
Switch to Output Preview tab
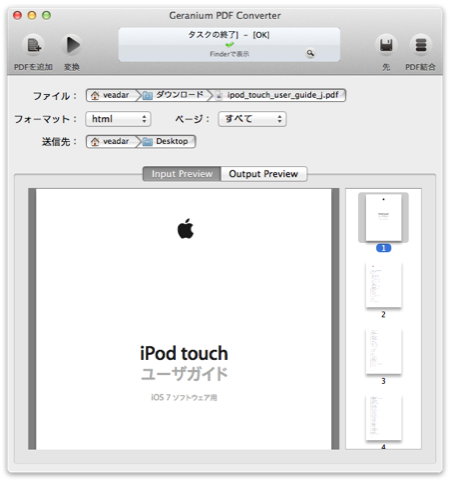point(264,174)
